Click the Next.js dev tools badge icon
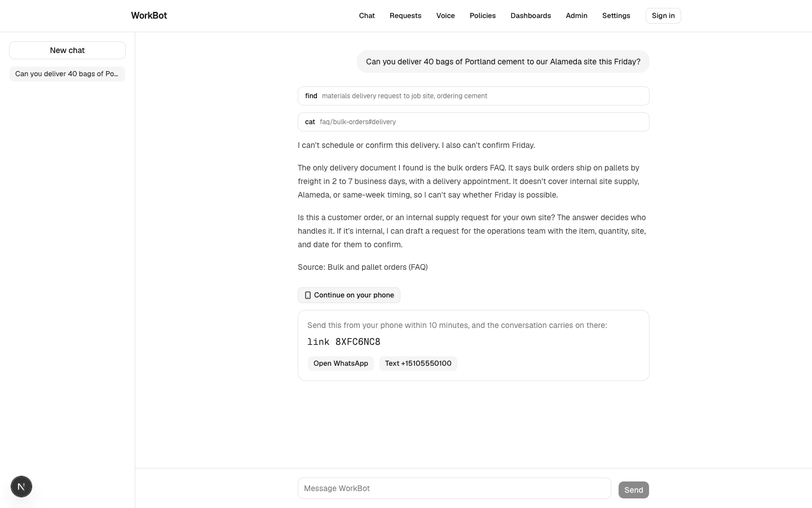 pos(21,487)
